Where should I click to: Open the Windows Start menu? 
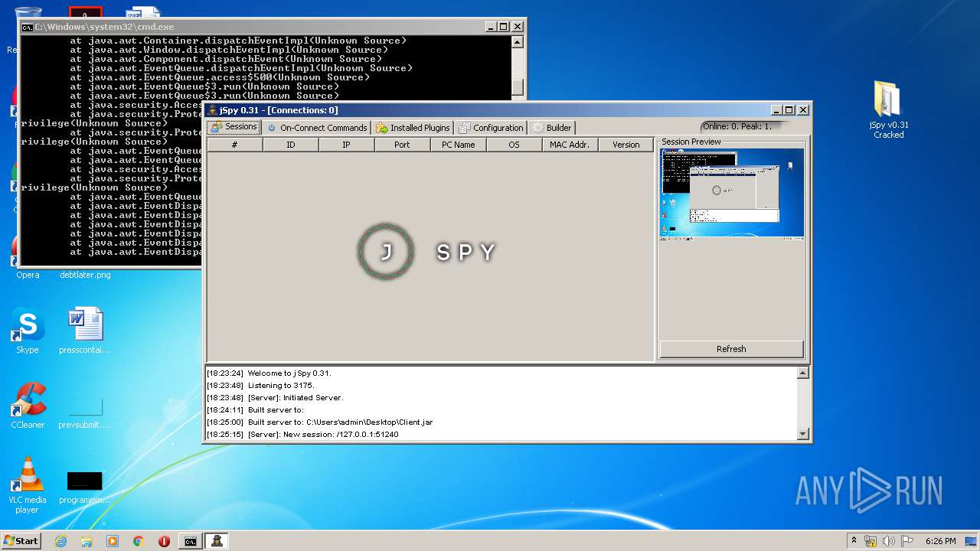tap(21, 541)
